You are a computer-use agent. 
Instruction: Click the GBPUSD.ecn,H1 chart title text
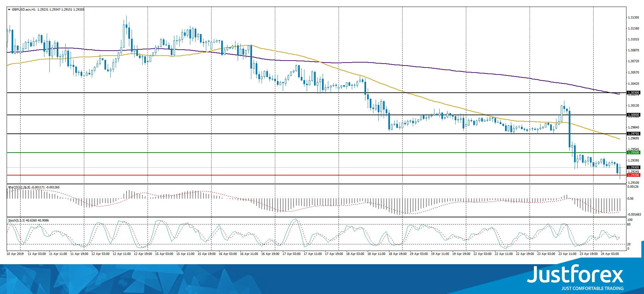24,10
